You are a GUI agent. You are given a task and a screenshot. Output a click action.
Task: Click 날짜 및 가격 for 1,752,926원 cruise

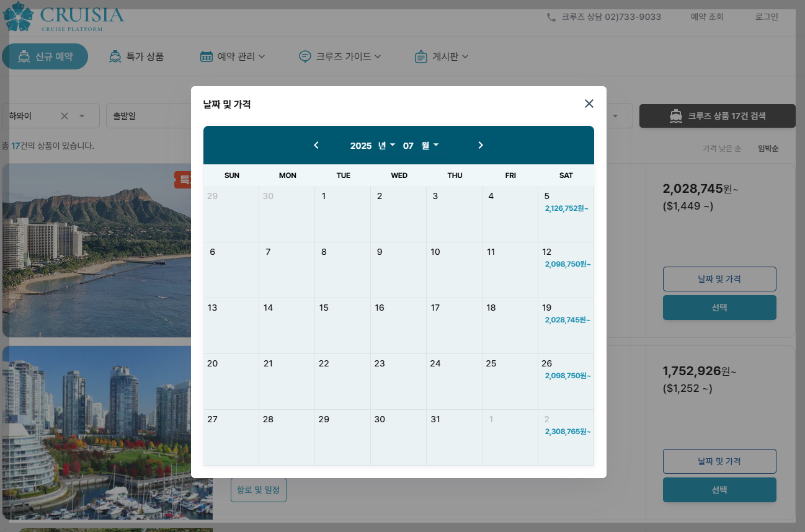pos(719,461)
